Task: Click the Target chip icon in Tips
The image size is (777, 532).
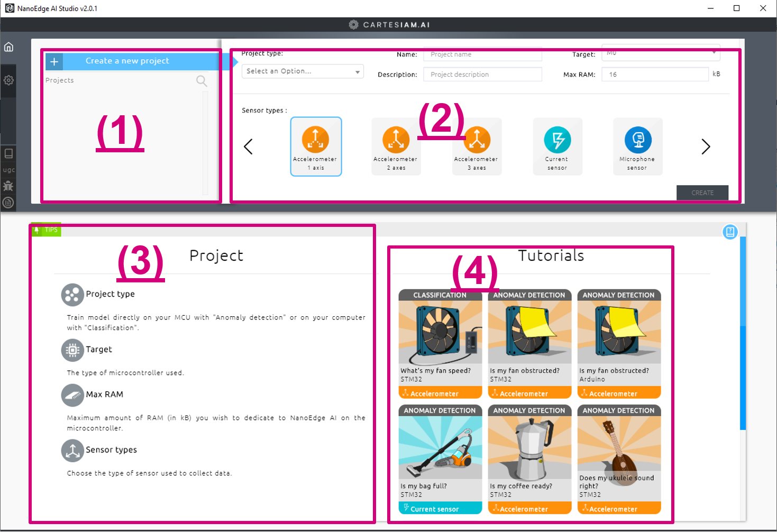Action: point(72,350)
